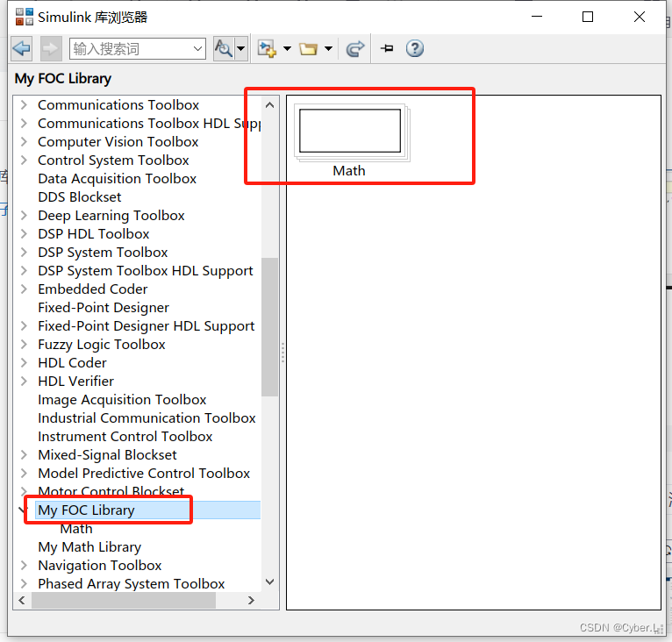Expand HDL Coder node
Screen dimensions: 672x642
tap(24, 362)
